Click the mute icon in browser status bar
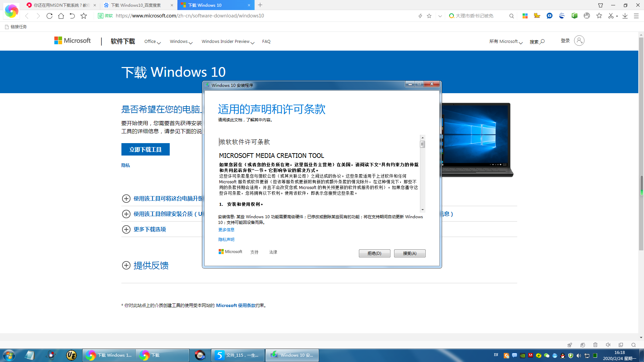The width and height of the screenshot is (644, 362). pyautogui.click(x=608, y=345)
